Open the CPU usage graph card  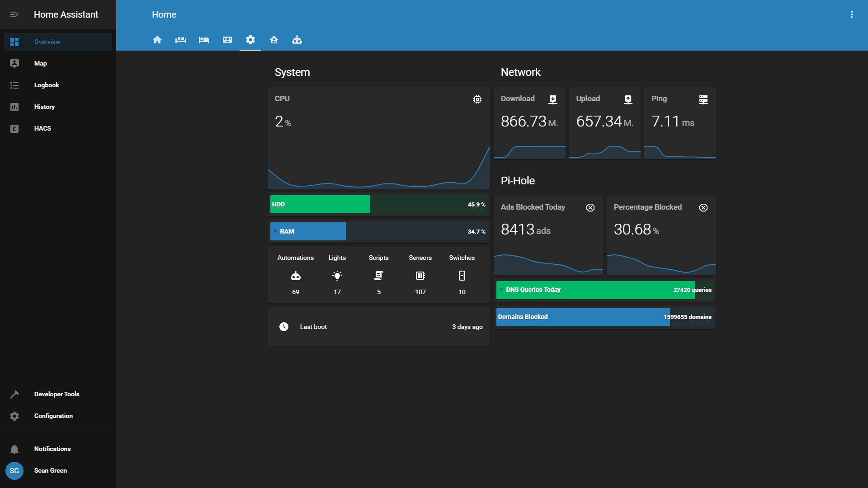pos(379,138)
